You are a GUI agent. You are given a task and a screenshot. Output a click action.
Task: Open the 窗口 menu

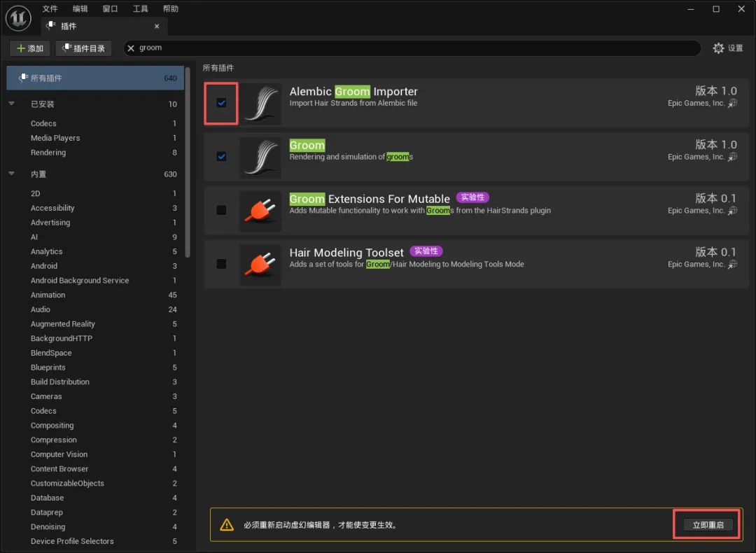111,8
